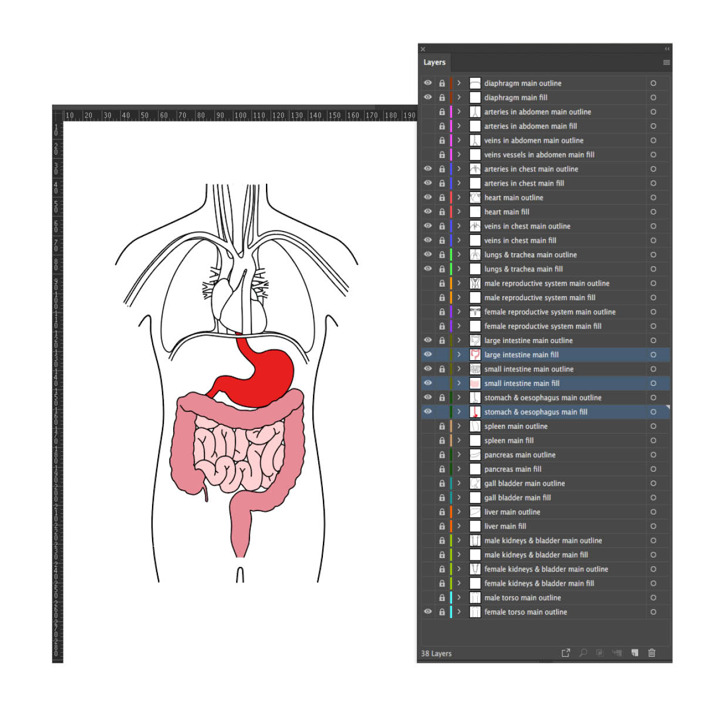Toggle visibility of the female torso main outline layer

(x=428, y=612)
